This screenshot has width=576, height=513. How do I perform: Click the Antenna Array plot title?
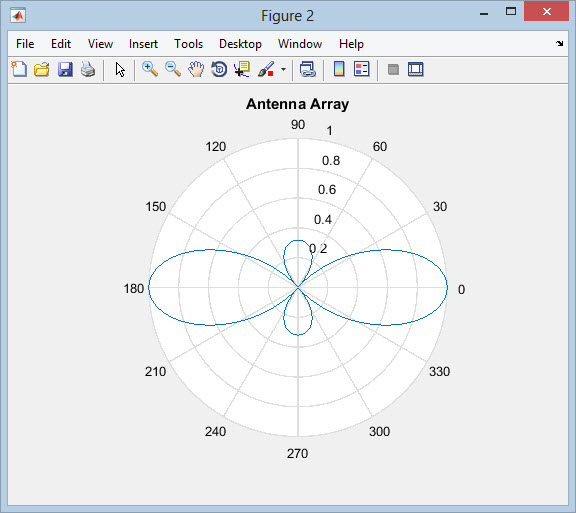pos(298,104)
